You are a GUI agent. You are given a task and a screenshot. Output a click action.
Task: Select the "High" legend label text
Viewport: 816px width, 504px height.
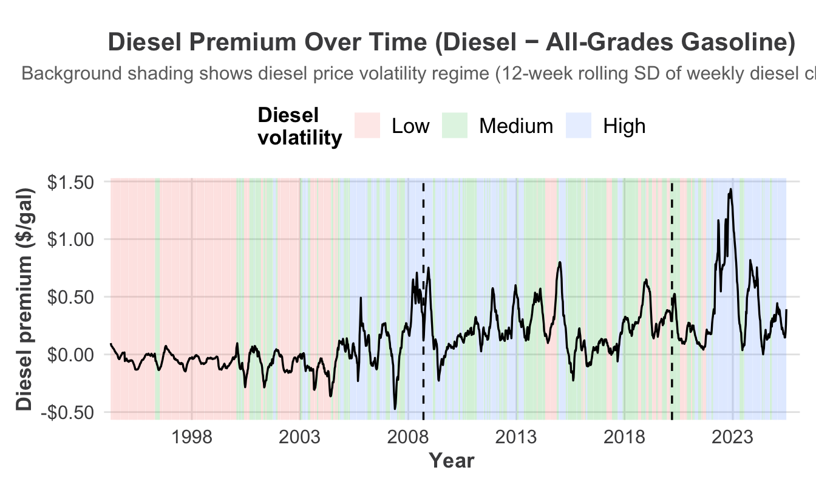pyautogui.click(x=624, y=126)
